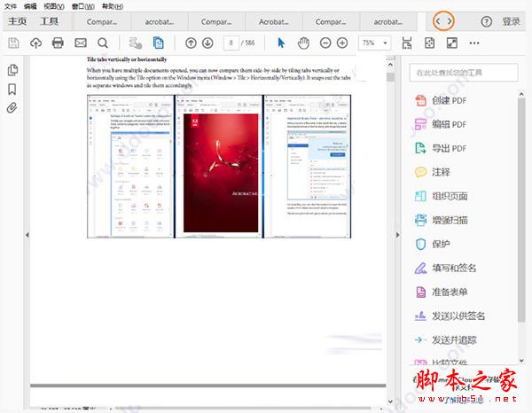Go to next page down arrow

(x=207, y=43)
